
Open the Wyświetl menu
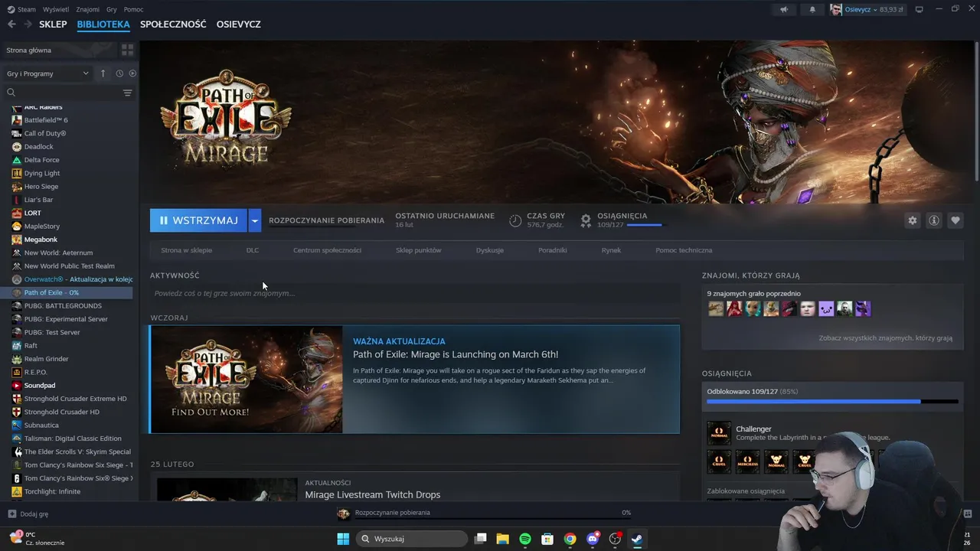56,9
